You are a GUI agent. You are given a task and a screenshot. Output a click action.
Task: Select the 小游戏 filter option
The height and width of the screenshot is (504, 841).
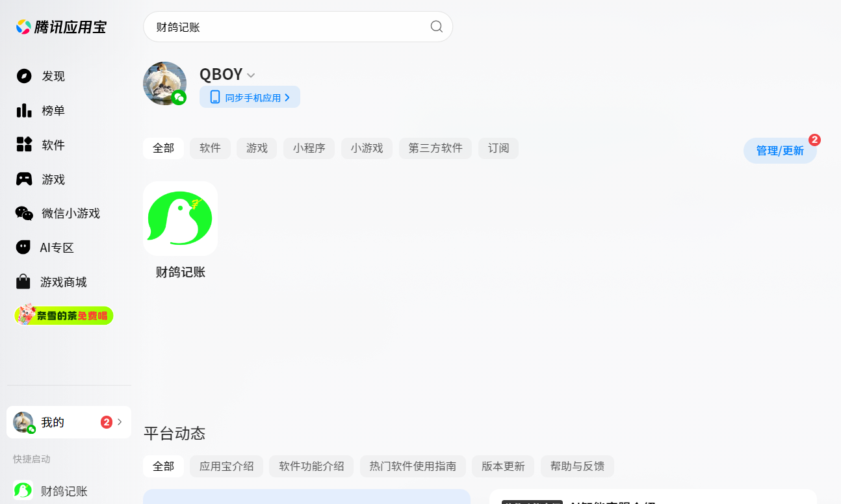click(367, 148)
